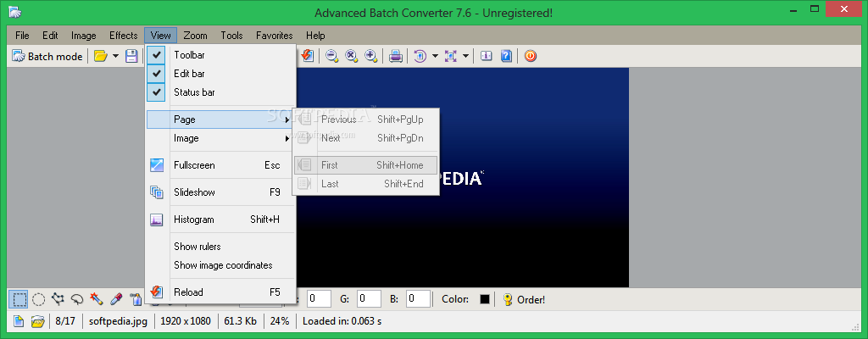Enable Show rulers in View menu
The image size is (868, 339).
click(220, 247)
